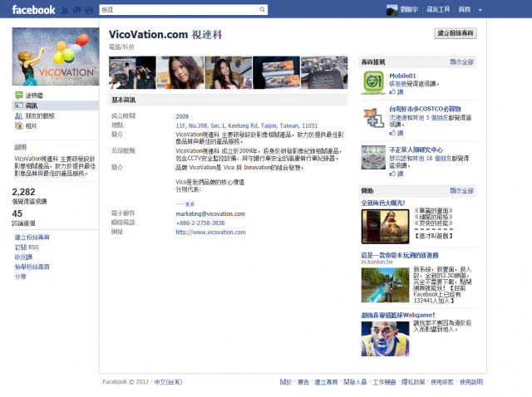The image size is (532, 397).
Task: Open the COSTCO page icon
Action: (373, 117)
